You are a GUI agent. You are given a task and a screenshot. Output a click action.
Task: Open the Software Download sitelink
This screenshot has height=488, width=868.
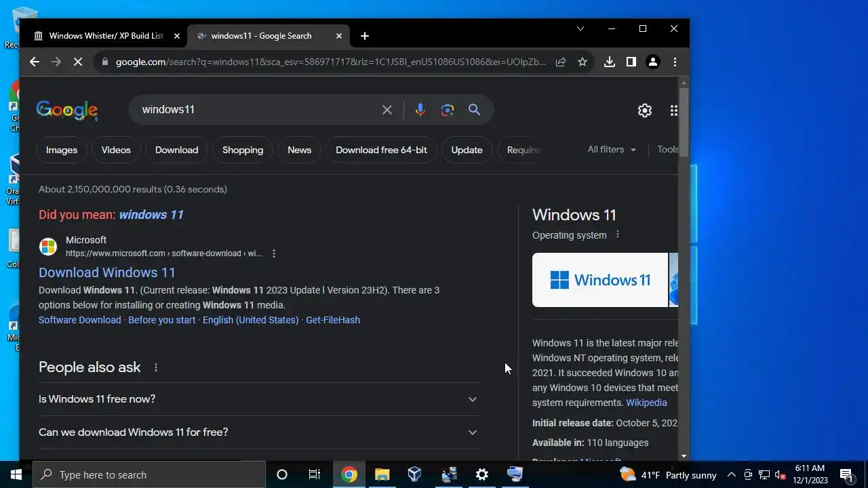coord(79,320)
